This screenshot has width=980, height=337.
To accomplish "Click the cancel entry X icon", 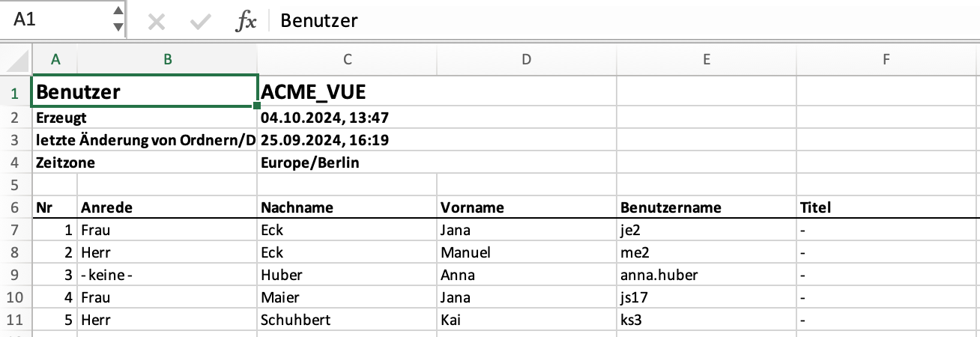I will (x=156, y=22).
